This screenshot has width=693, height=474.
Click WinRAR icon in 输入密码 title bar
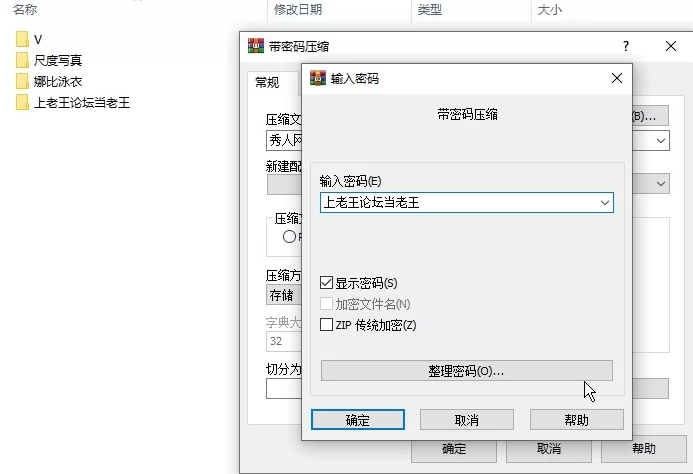point(318,78)
